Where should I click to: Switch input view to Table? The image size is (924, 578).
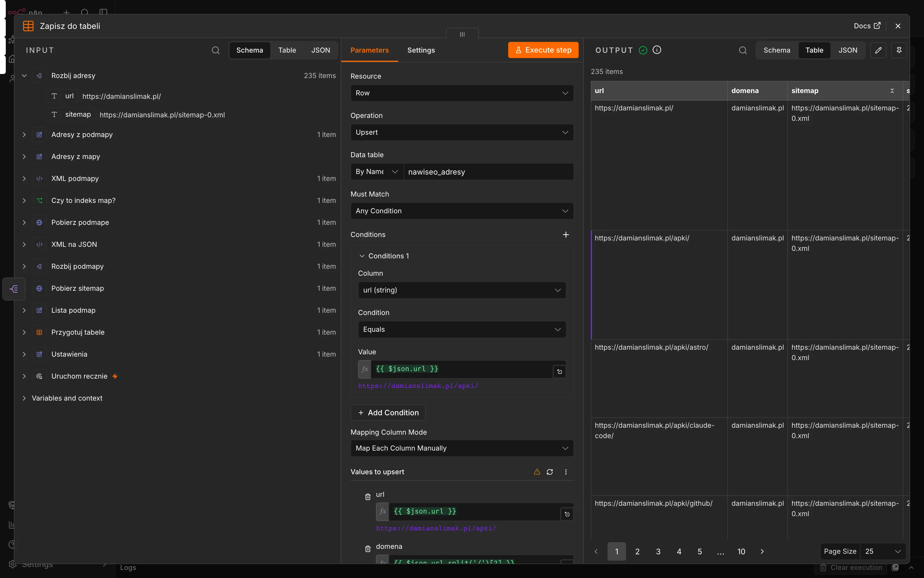[287, 50]
